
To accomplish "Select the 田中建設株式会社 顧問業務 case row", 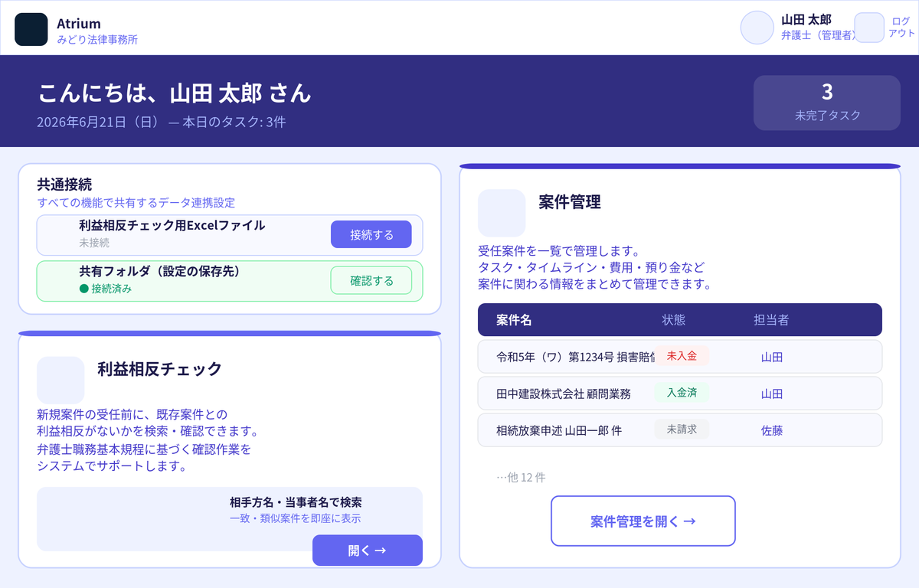I will (680, 394).
